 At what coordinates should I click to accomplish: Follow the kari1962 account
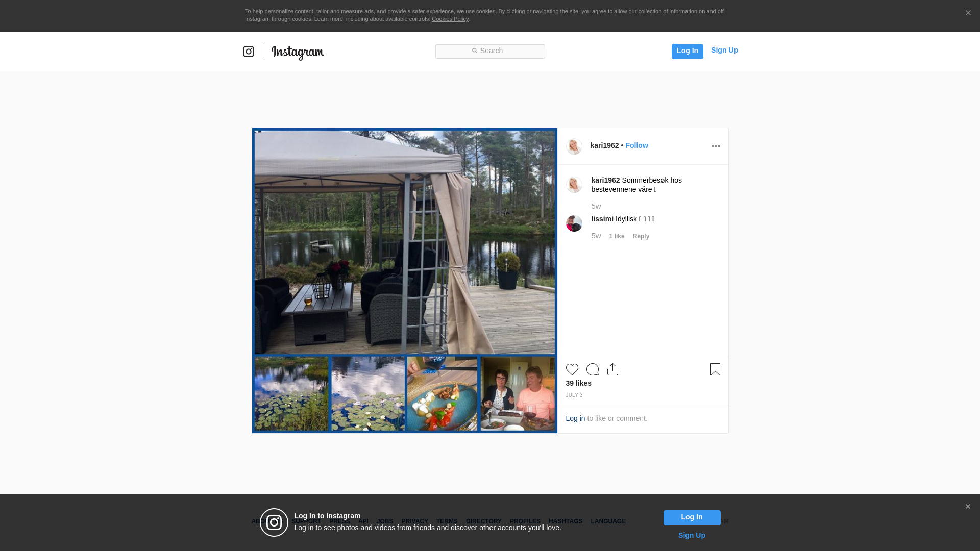[x=636, y=146]
